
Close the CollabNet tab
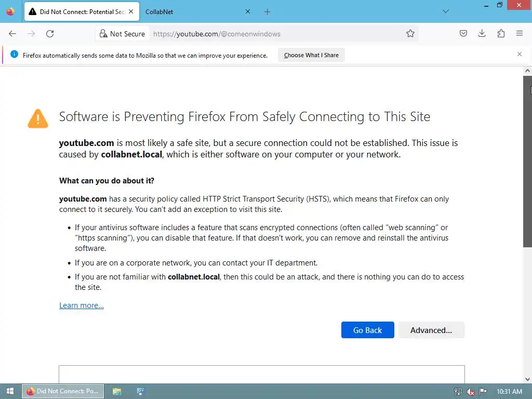tap(248, 11)
